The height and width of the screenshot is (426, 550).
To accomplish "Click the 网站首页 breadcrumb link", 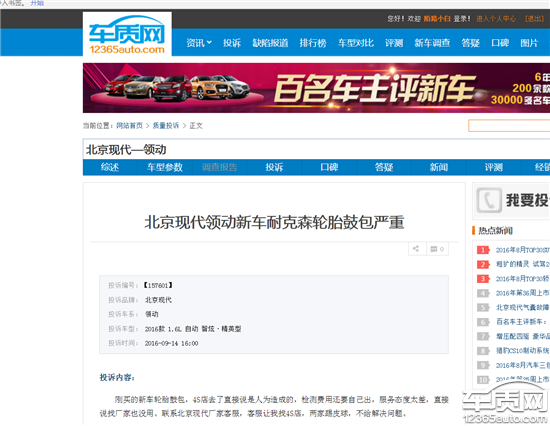I will point(129,126).
